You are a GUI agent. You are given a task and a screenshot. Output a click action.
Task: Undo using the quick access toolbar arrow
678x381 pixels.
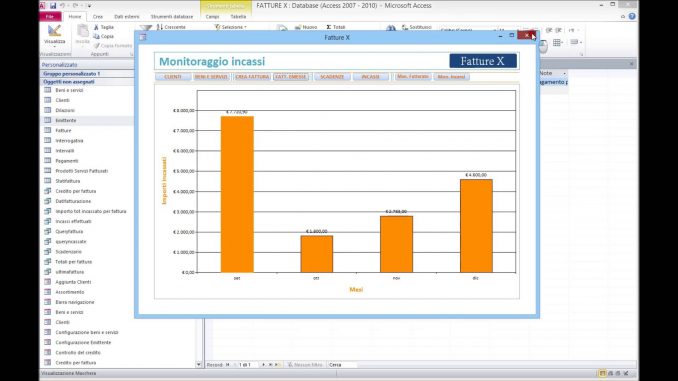click(63, 6)
